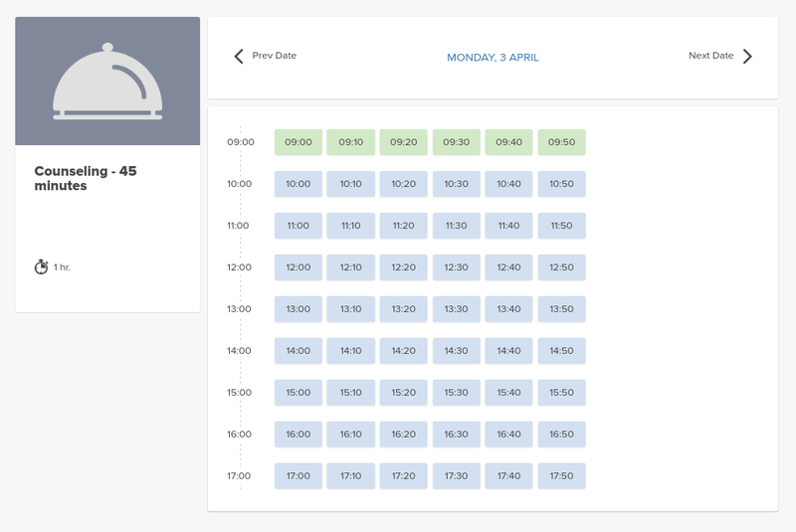Click the stopwatch duration icon
Image resolution: width=796 pixels, height=532 pixels.
pos(41,266)
